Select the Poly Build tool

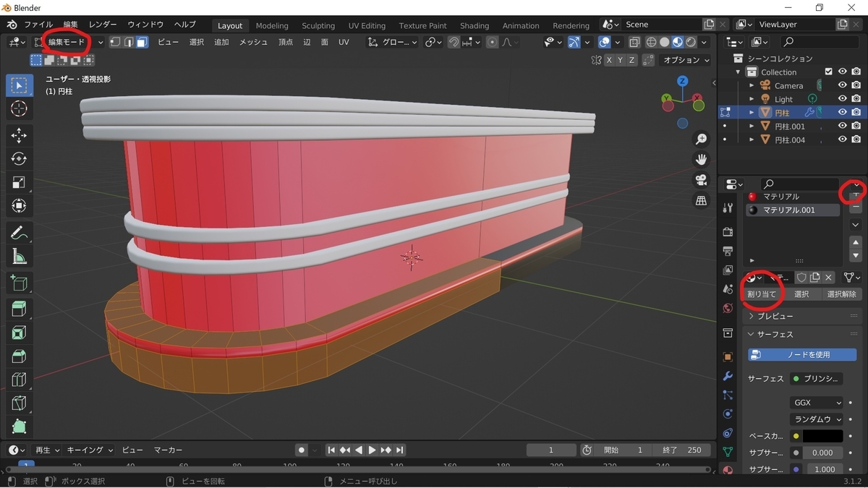[x=19, y=426]
